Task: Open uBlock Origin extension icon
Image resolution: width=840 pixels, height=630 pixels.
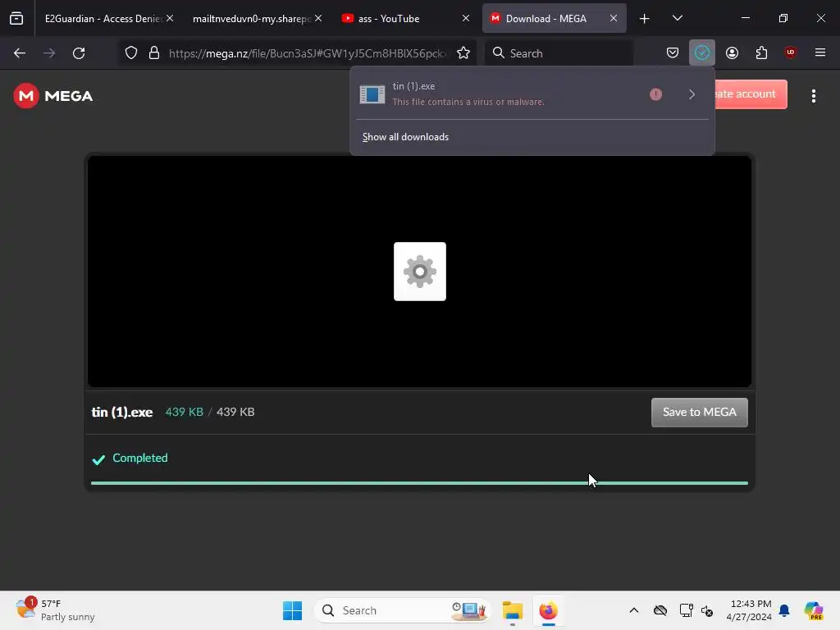Action: 790,53
